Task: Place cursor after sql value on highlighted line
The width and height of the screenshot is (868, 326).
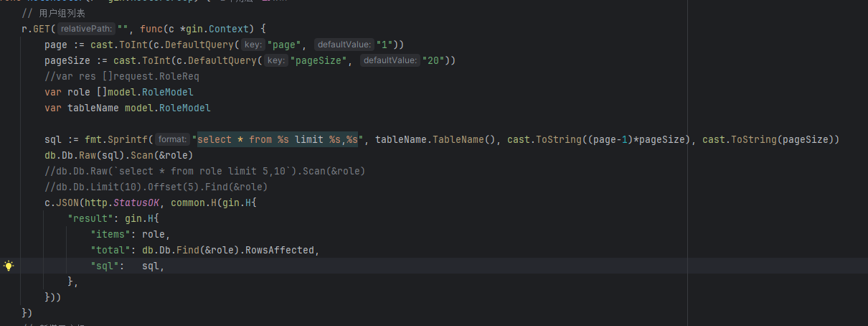Action: 166,266
